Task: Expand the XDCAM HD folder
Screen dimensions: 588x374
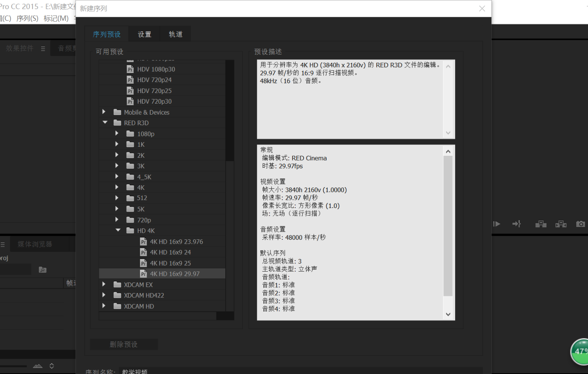Action: [x=104, y=306]
